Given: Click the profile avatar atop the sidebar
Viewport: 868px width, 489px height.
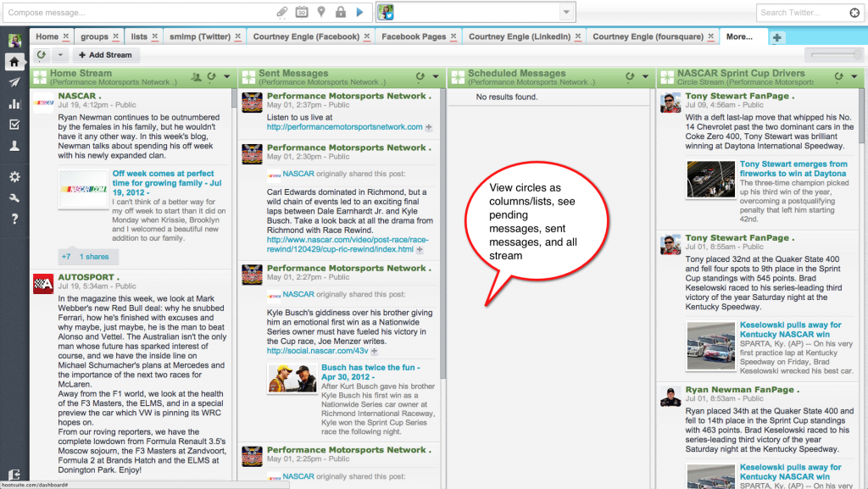Looking at the screenshot, I should [x=14, y=40].
